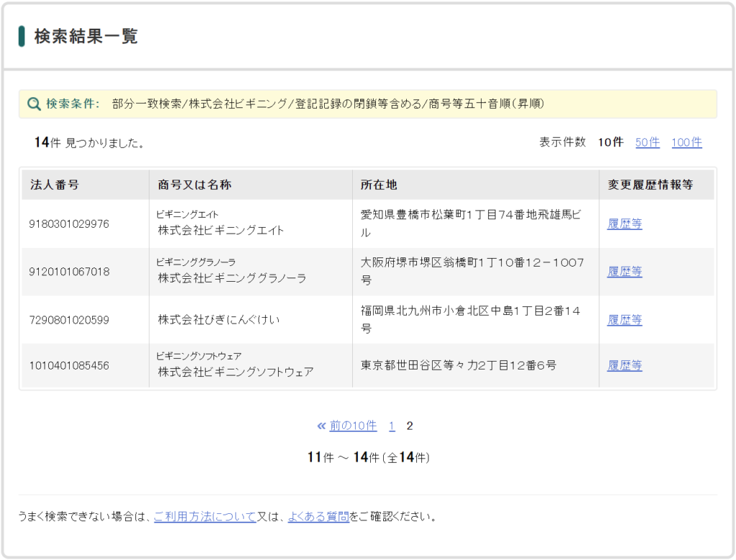Open 履歴等 for 株式会社びぎにんぐけい
This screenshot has width=736, height=560.
tap(625, 320)
